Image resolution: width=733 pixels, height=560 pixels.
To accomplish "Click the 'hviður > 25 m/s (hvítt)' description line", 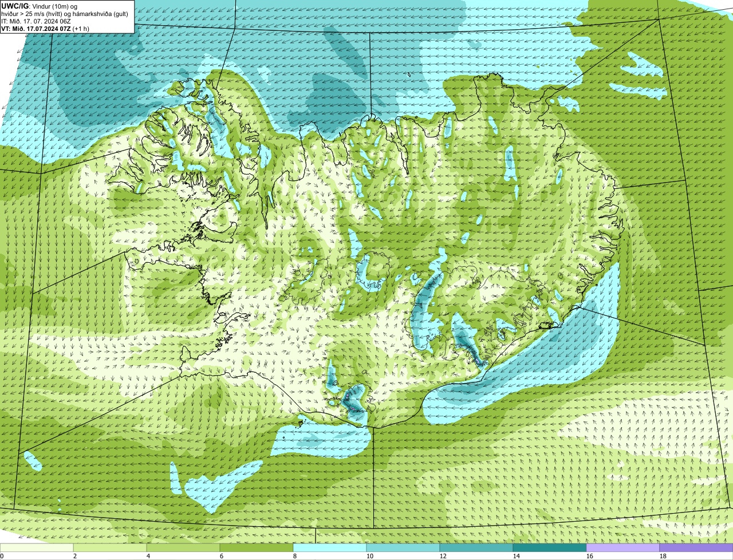I will 65,14.
